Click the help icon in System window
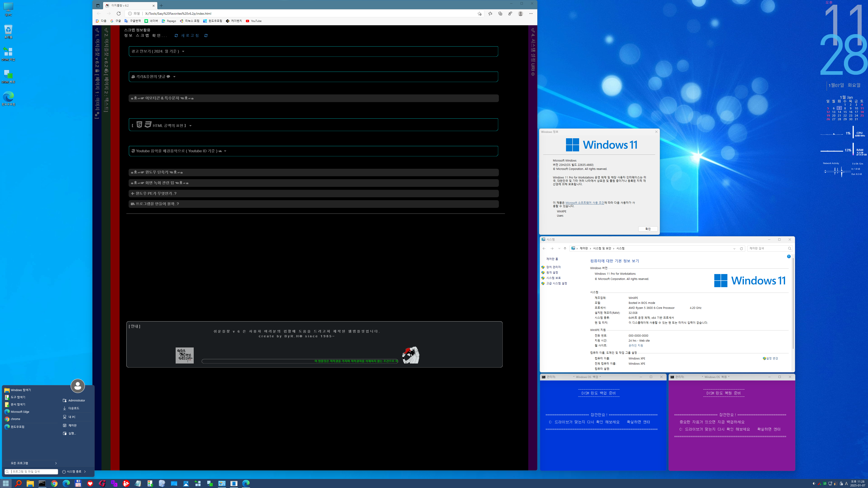Viewport: 868px width, 488px height. [x=789, y=256]
